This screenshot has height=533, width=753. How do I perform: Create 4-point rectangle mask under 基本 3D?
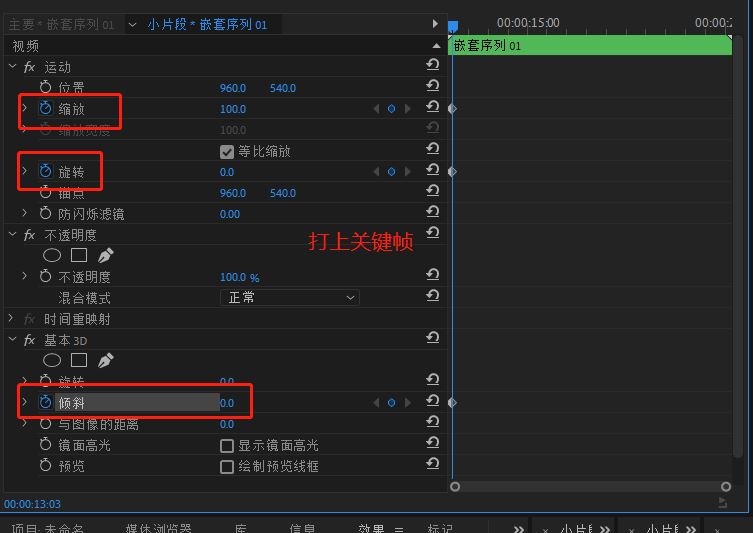(79, 360)
